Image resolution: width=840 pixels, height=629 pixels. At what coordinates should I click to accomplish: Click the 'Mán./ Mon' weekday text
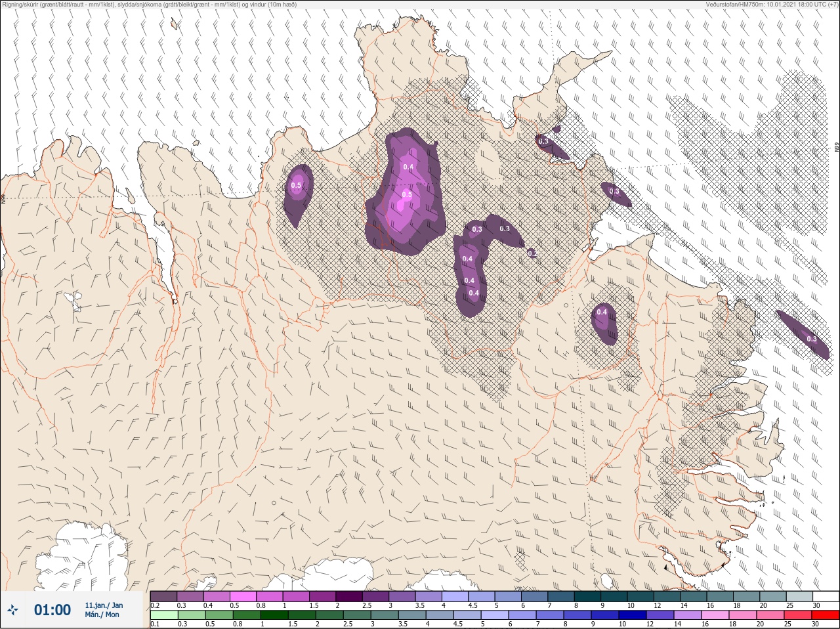(102, 615)
